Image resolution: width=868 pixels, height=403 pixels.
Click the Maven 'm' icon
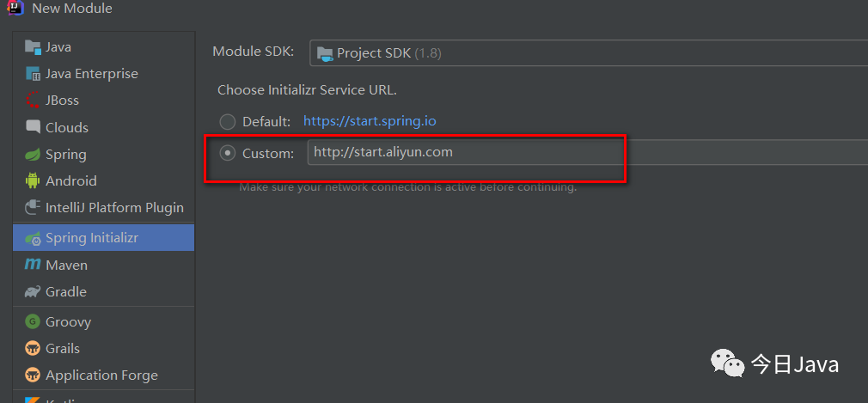(33, 265)
